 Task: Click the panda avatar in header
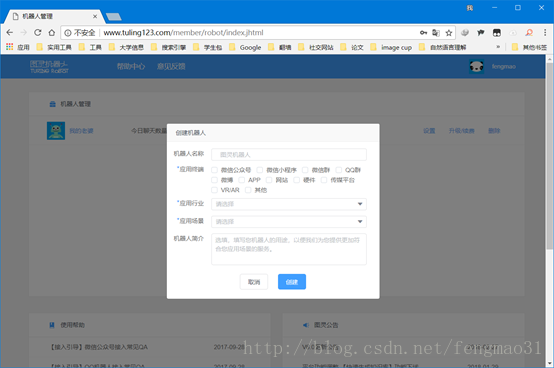(476, 66)
